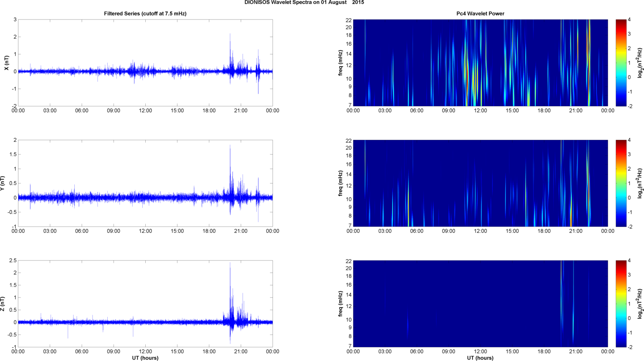The image size is (644, 361).
Task: Click the "15:00" tick under the top wavelet panel
Action: pos(512,111)
